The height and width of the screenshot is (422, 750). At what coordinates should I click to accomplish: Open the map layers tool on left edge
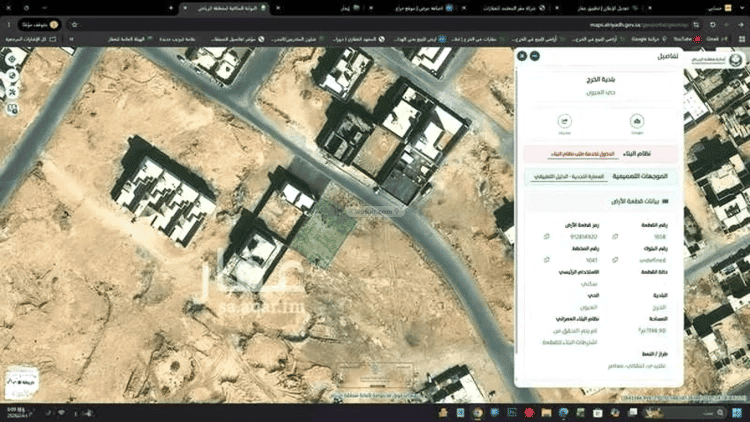[x=12, y=76]
